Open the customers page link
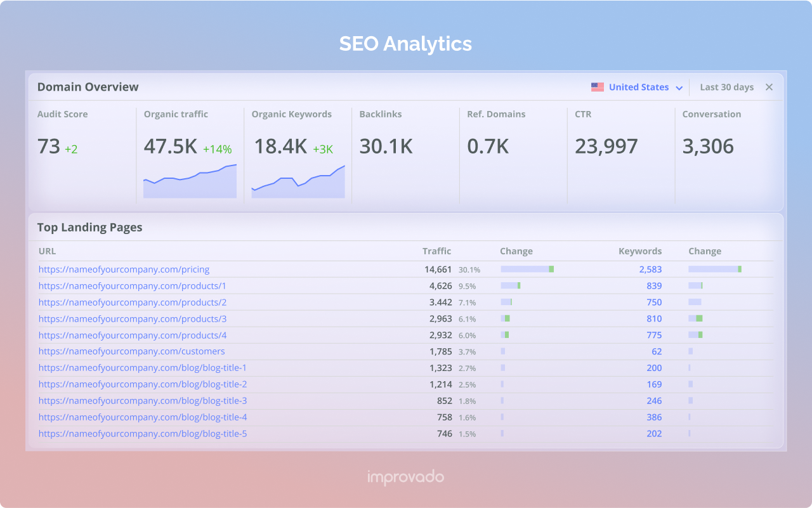 131,351
